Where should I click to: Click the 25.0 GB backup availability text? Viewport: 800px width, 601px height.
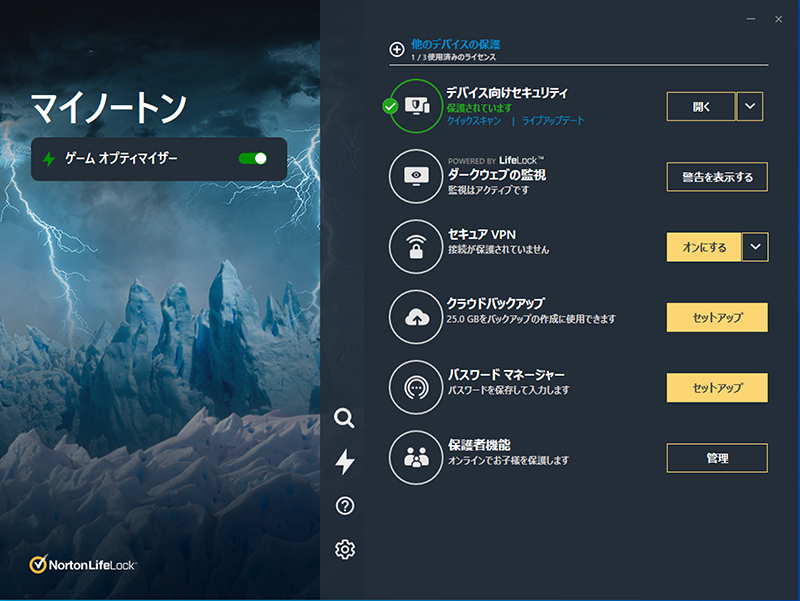click(x=531, y=319)
